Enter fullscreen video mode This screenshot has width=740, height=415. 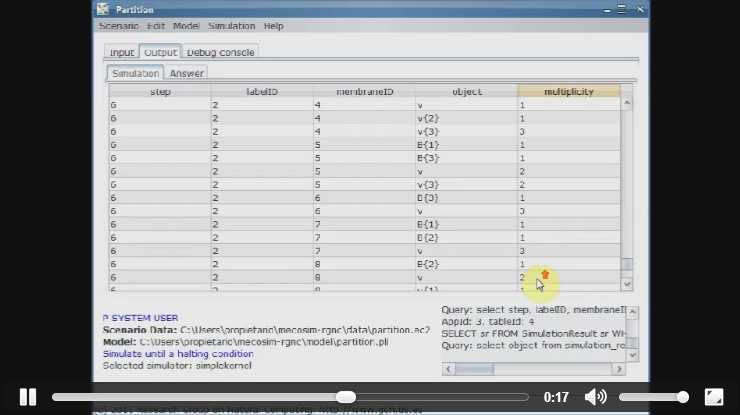pyautogui.click(x=714, y=397)
